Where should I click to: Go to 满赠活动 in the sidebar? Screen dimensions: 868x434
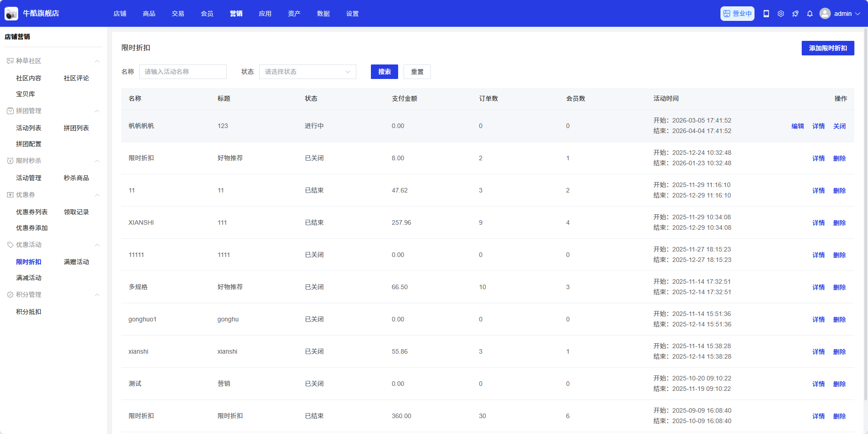(x=76, y=262)
